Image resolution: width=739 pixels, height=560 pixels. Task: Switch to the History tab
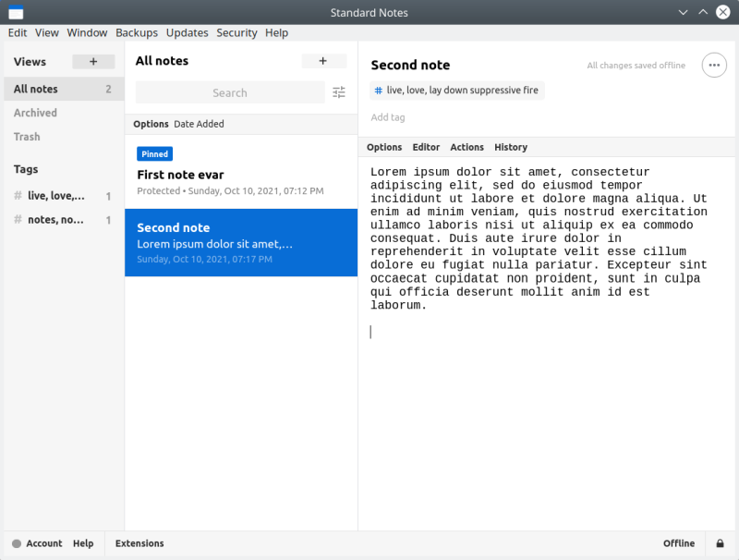pos(509,147)
